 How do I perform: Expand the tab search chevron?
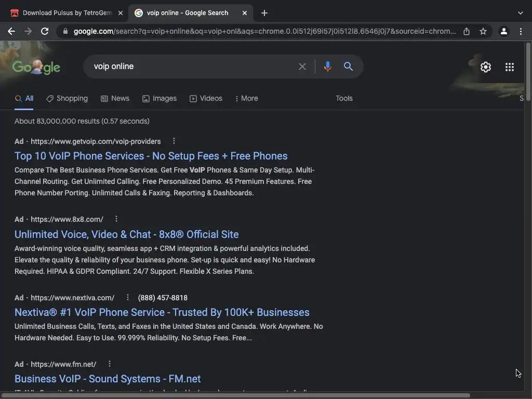[521, 13]
